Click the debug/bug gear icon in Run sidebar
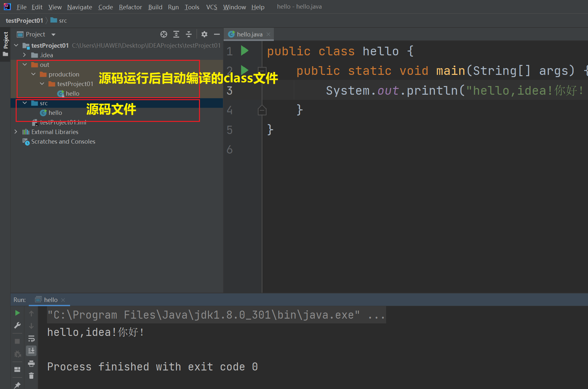 coord(18,354)
